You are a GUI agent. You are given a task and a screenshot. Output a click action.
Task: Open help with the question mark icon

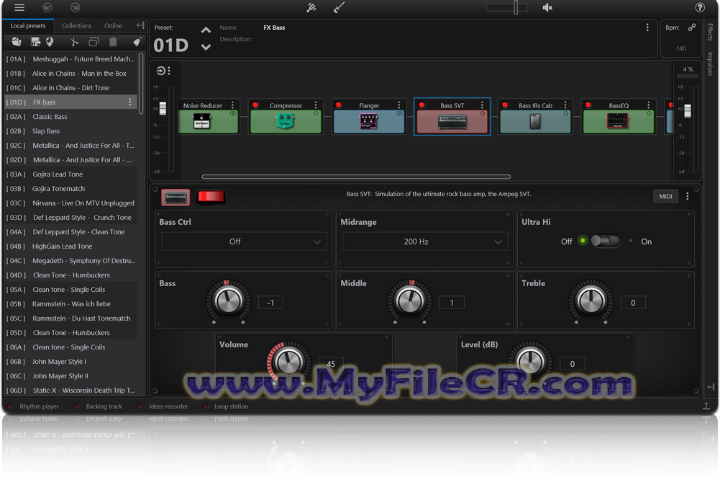coord(700,8)
